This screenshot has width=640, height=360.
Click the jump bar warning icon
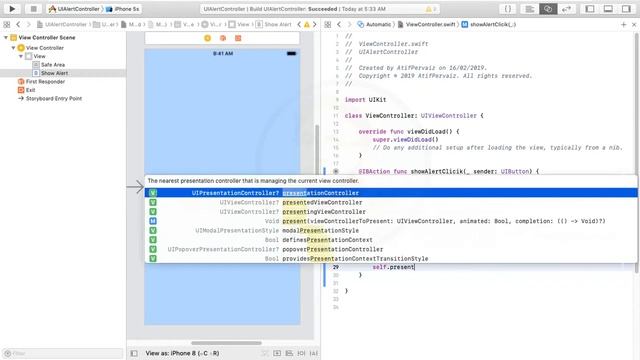click(x=307, y=24)
